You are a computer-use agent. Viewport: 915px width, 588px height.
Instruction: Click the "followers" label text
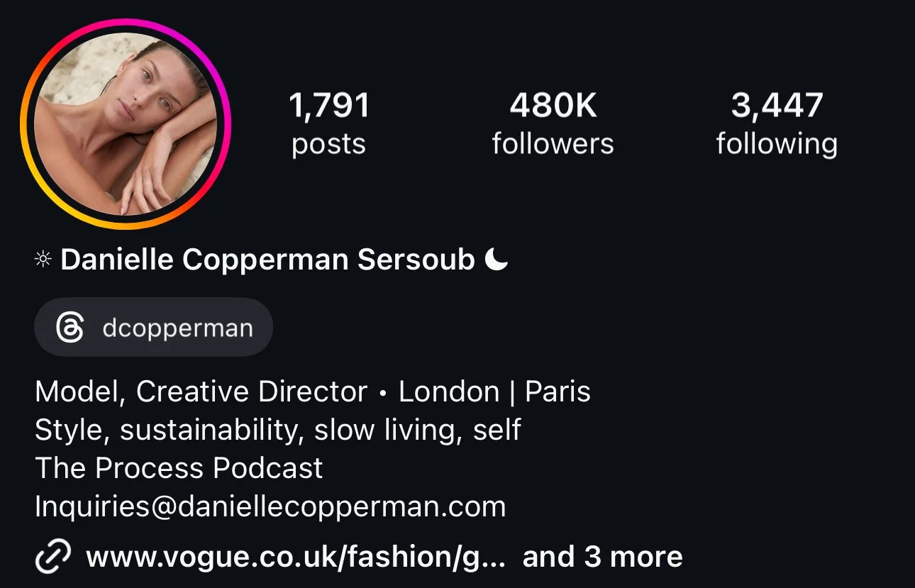pos(553,144)
